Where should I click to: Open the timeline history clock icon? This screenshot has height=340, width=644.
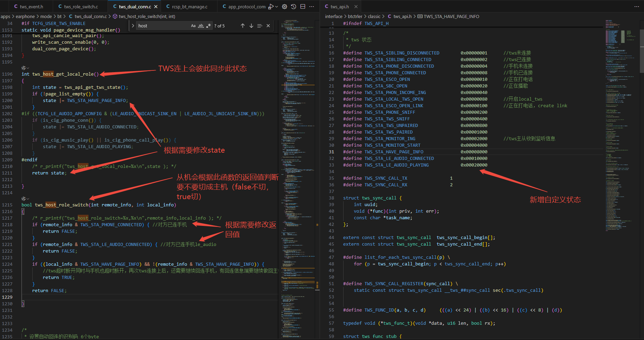[x=294, y=7]
